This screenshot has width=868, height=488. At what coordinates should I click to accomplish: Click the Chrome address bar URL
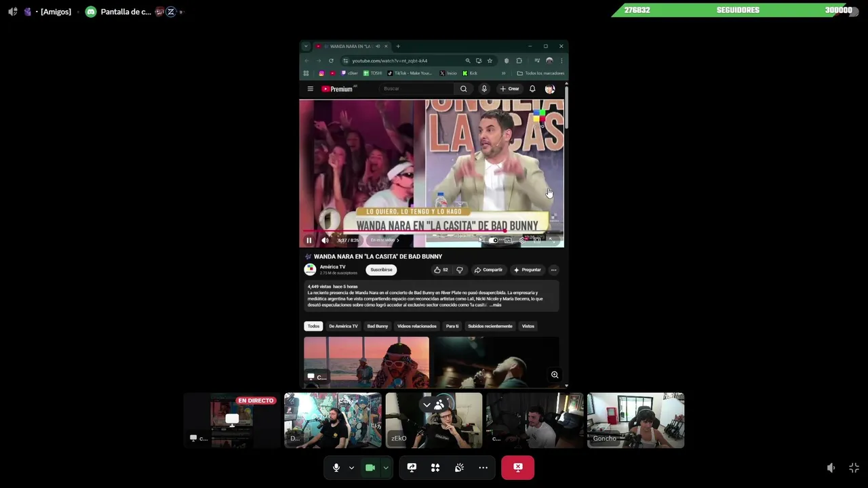tap(389, 61)
